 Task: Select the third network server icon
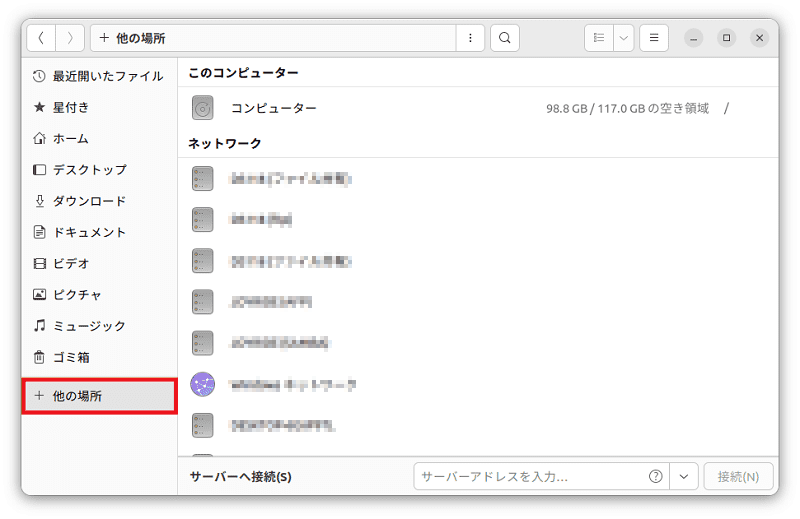click(203, 261)
